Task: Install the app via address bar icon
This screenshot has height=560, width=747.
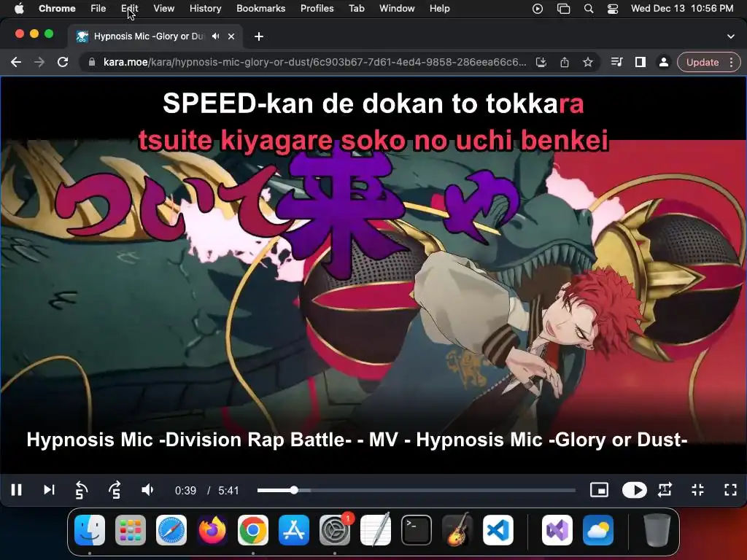Action: point(541,63)
